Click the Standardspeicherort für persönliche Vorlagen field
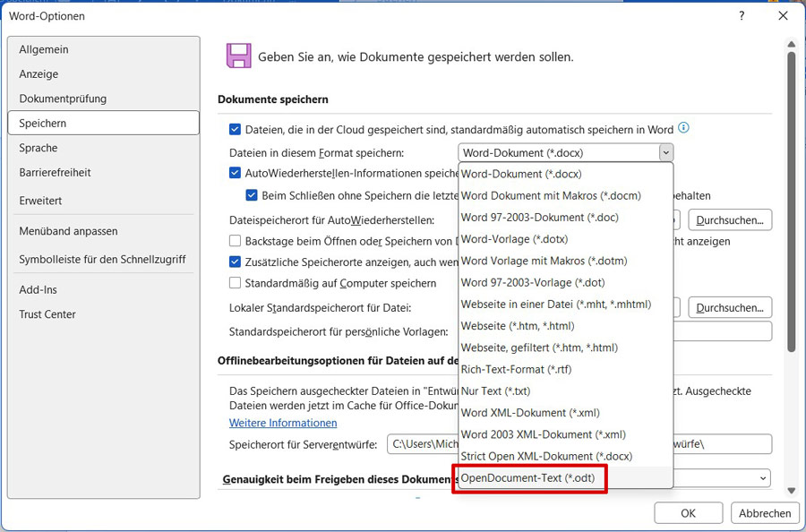The height and width of the screenshot is (532, 806). tap(722, 331)
